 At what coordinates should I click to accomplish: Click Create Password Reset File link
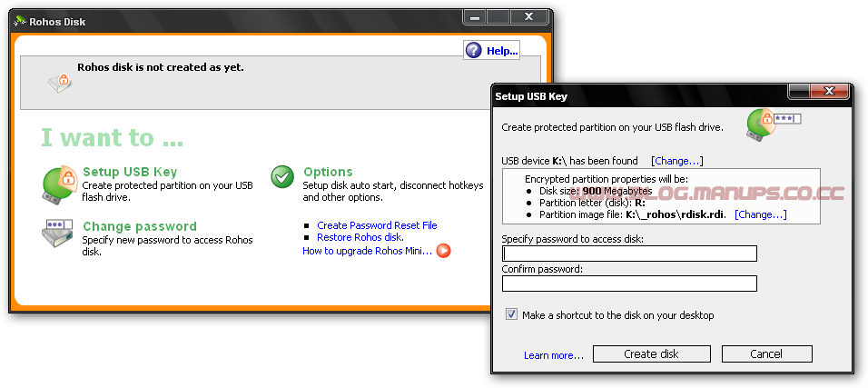377,225
